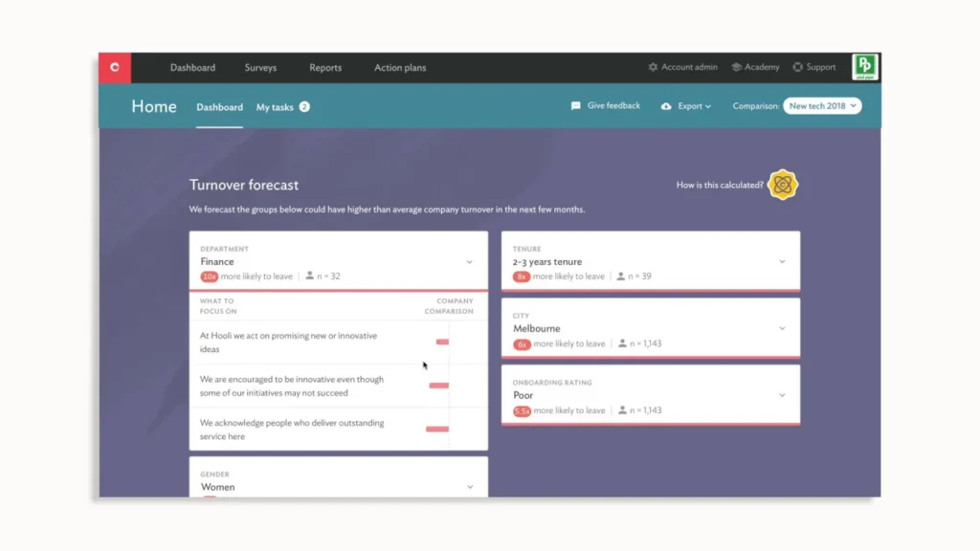The height and width of the screenshot is (551, 980).
Task: Switch to the Surveys menu
Action: point(260,67)
